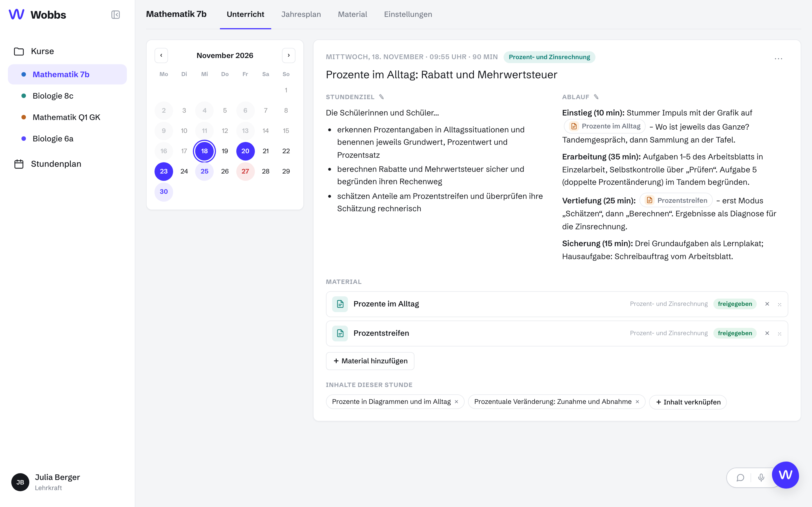Activate the microphone icon

point(761,478)
